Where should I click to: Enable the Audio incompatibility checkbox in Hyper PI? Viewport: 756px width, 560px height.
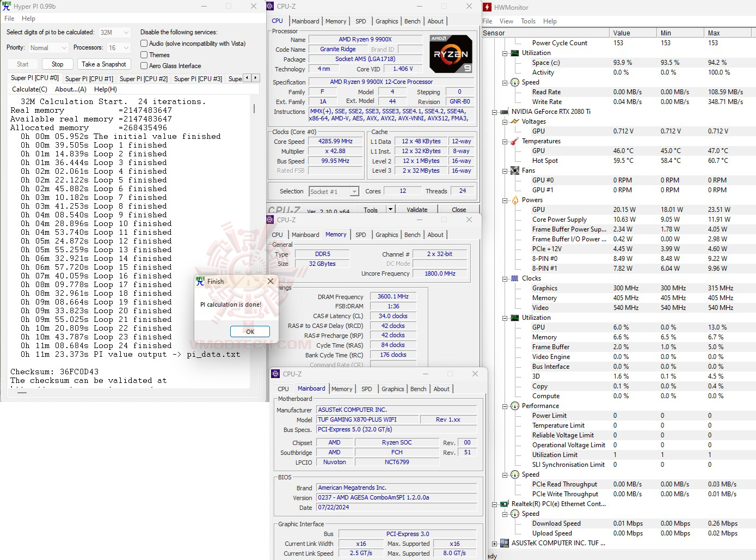[x=144, y=44]
